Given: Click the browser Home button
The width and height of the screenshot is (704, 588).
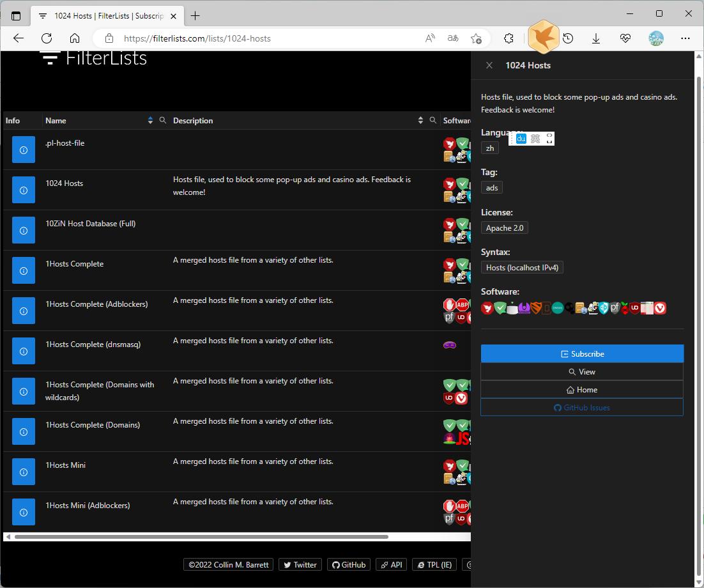Looking at the screenshot, I should [75, 38].
